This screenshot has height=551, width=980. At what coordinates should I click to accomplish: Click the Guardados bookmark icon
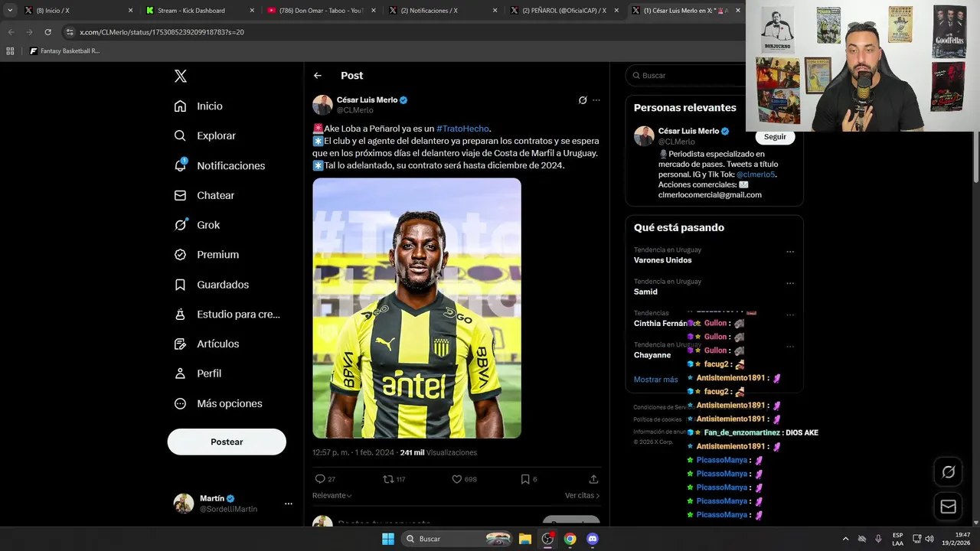[x=180, y=285]
